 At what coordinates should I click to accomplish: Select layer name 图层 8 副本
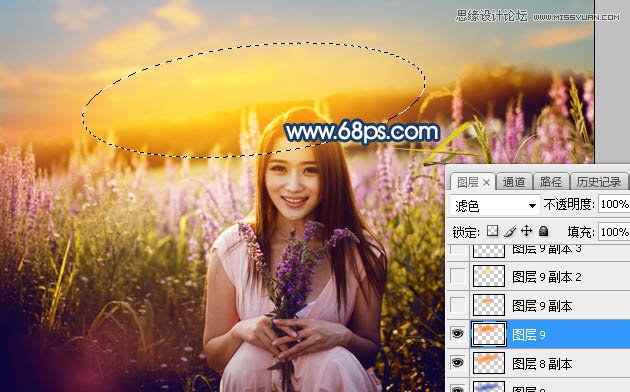(x=542, y=364)
